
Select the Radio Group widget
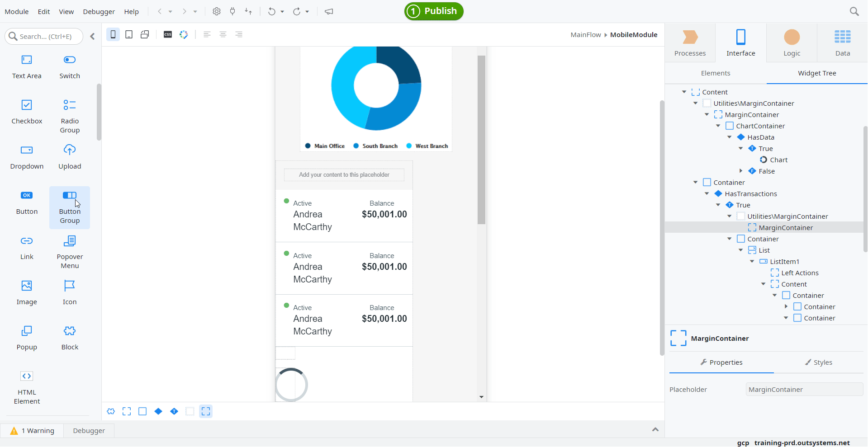[70, 117]
